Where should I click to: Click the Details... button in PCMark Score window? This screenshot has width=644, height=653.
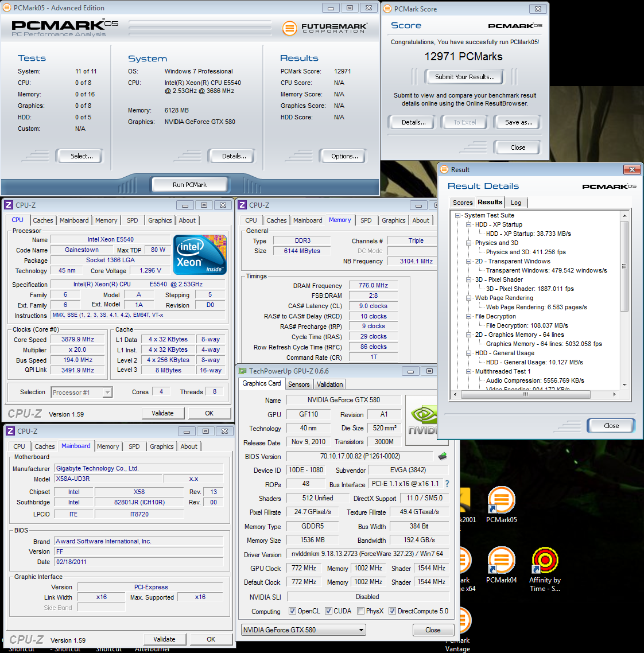tap(413, 122)
